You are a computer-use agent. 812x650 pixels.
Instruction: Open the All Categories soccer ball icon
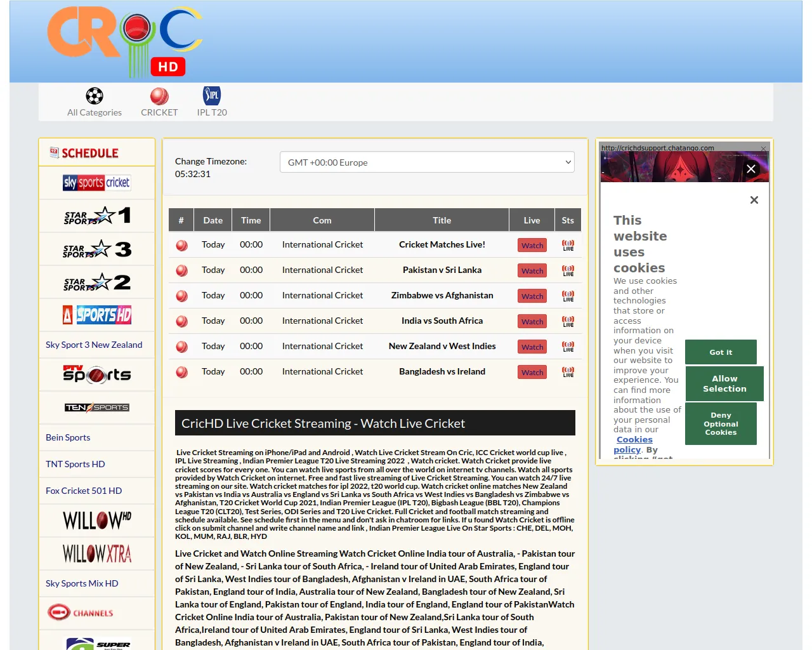(95, 96)
